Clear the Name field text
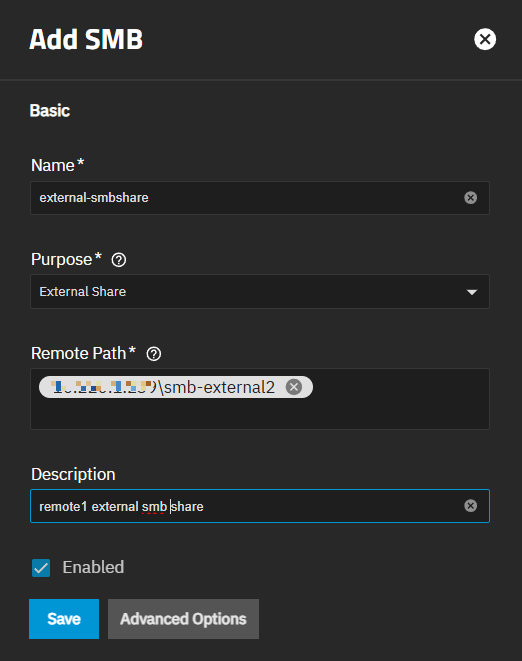 pyautogui.click(x=471, y=198)
